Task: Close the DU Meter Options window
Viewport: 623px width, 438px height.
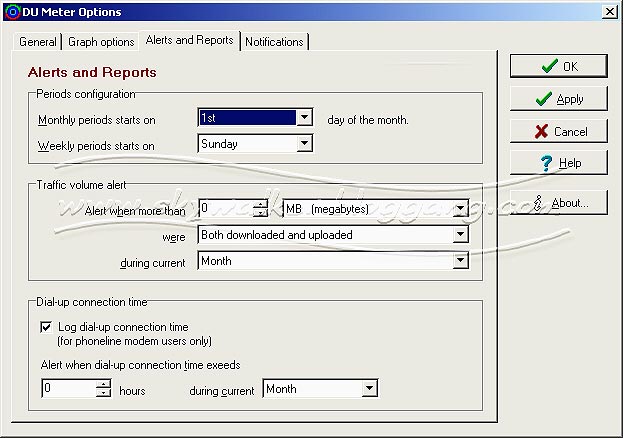Action: pyautogui.click(x=609, y=12)
